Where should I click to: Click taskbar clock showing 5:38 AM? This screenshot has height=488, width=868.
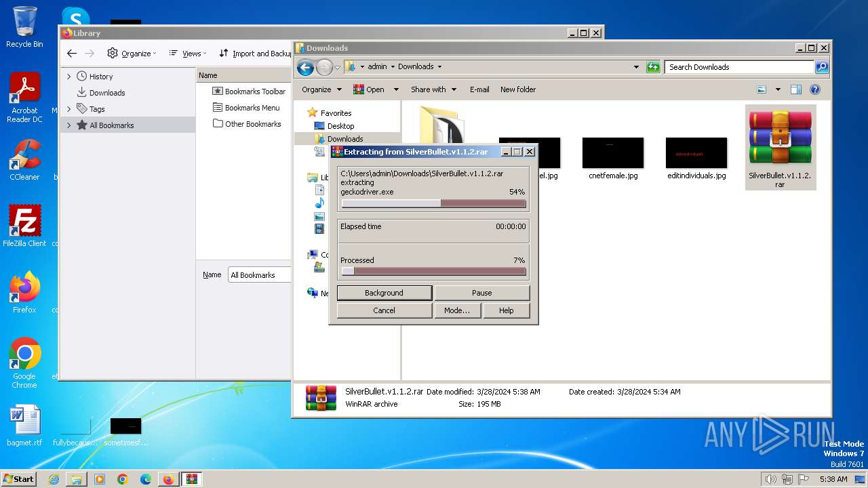click(833, 479)
